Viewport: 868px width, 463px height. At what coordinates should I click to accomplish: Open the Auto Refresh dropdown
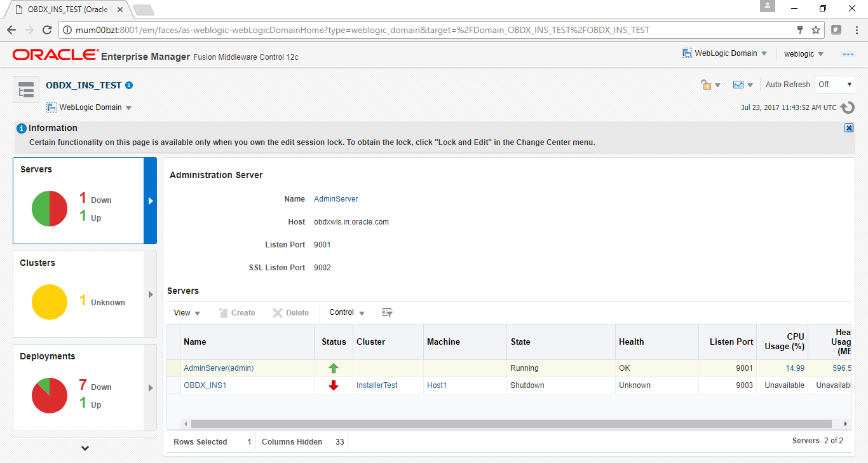[835, 85]
